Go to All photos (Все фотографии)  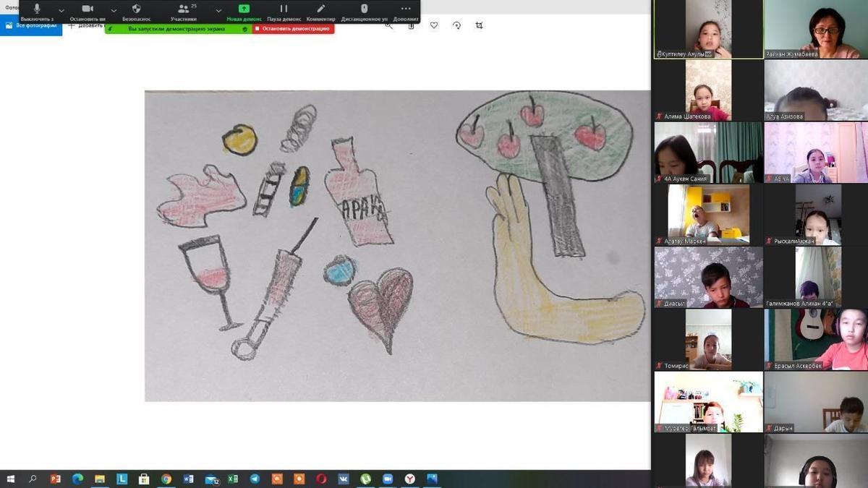pos(31,25)
